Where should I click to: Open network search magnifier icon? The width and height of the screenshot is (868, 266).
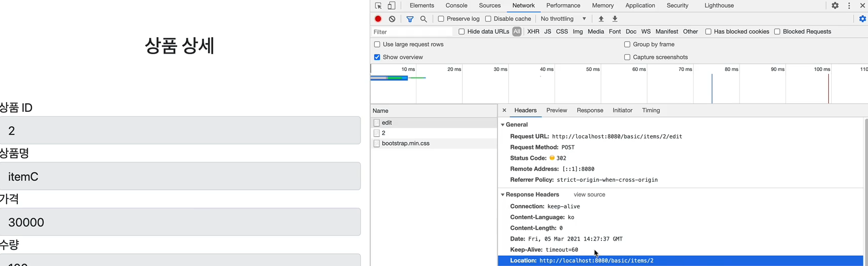click(424, 19)
